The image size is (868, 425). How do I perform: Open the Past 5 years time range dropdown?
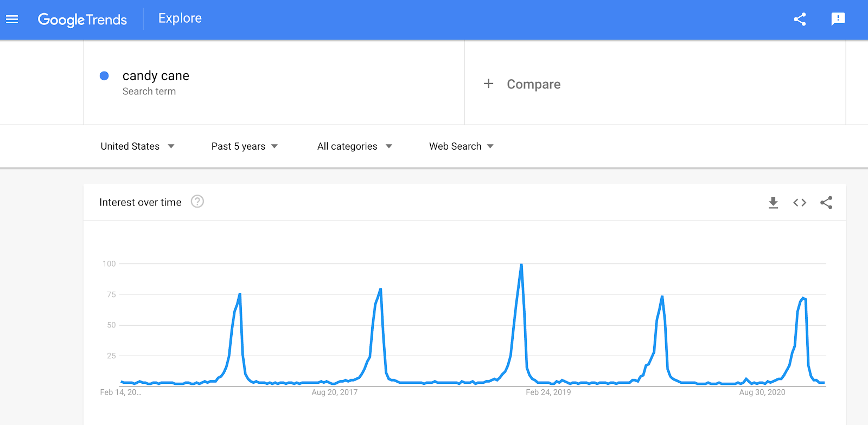coord(244,146)
